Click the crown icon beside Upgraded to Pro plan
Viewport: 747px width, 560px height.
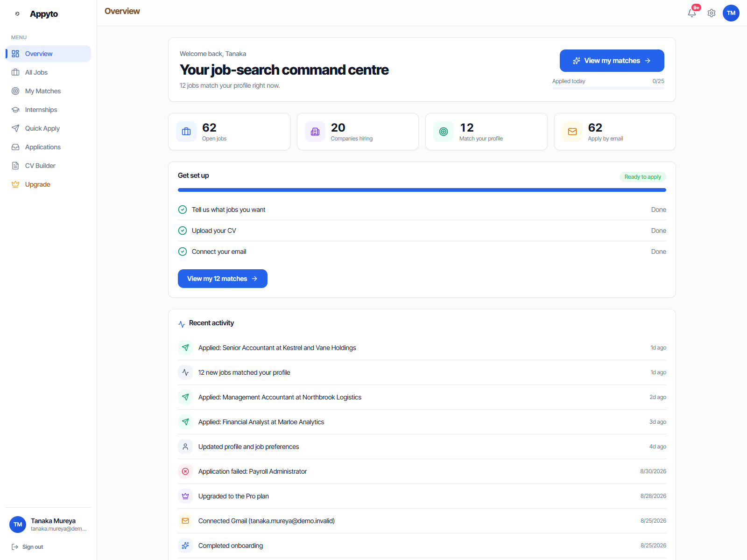(185, 496)
